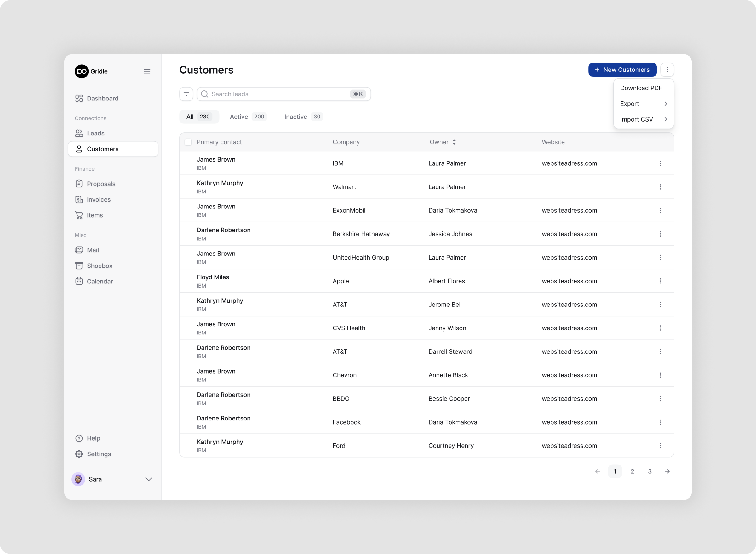Open row menu for Walmart row
756x554 pixels.
click(x=660, y=187)
